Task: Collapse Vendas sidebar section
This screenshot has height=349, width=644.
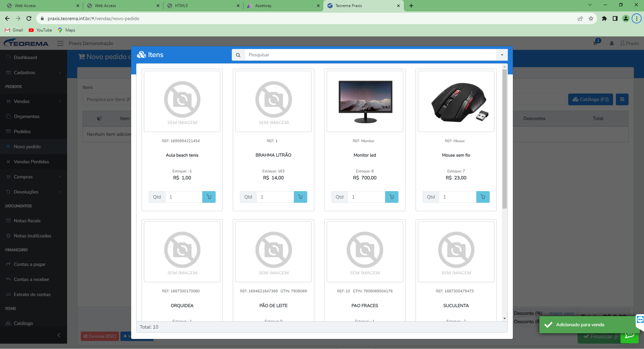Action: pos(34,101)
